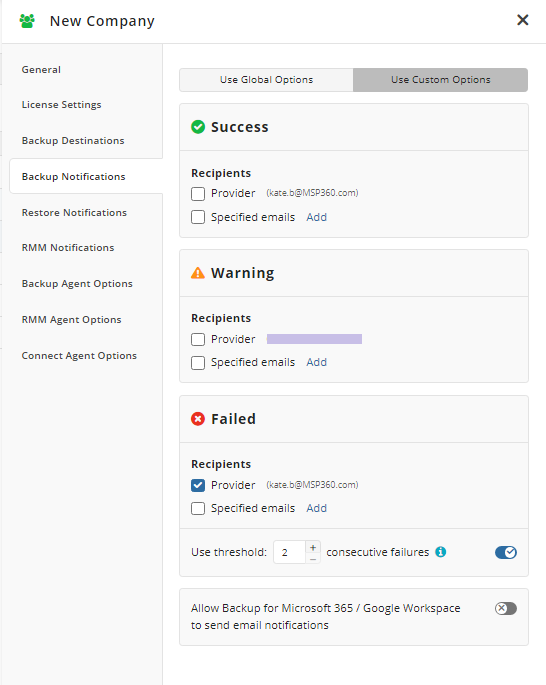This screenshot has width=546, height=685.
Task: Enable Microsoft 365 / Google Workspace notifications toggle
Action: [x=506, y=608]
